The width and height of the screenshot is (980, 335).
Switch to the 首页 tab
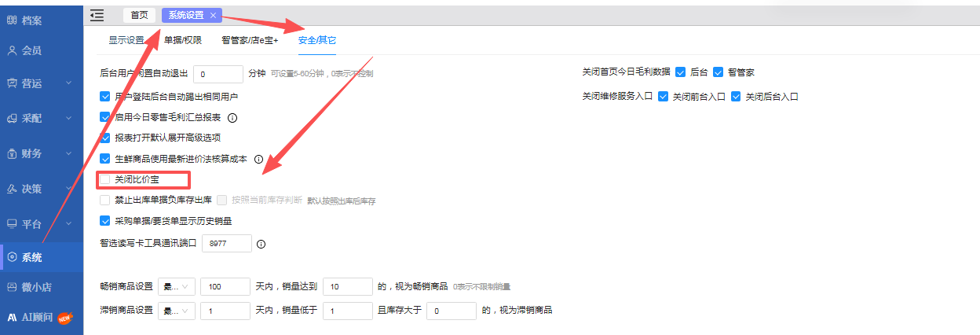pyautogui.click(x=139, y=15)
